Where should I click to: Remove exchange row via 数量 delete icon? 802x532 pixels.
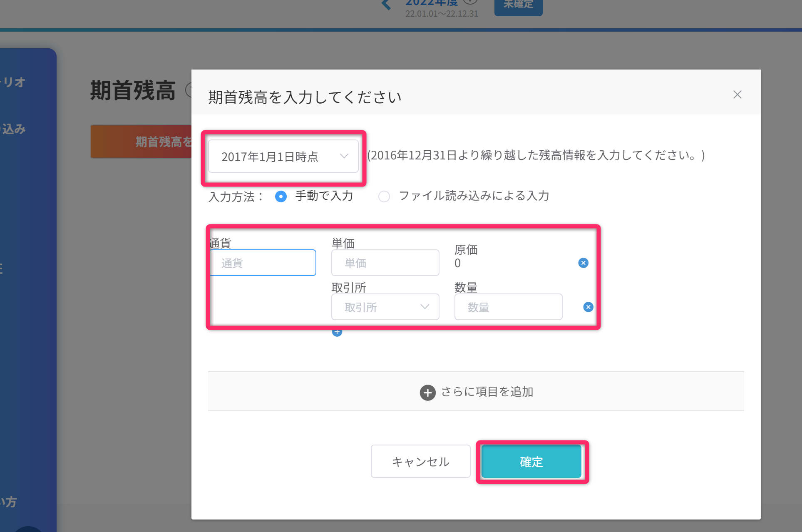[x=588, y=307]
